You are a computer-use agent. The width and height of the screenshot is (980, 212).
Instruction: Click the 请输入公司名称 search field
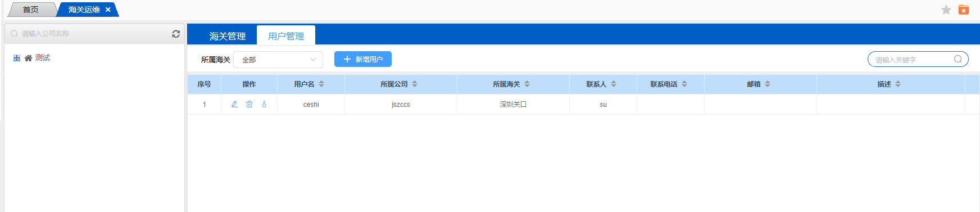(x=94, y=34)
